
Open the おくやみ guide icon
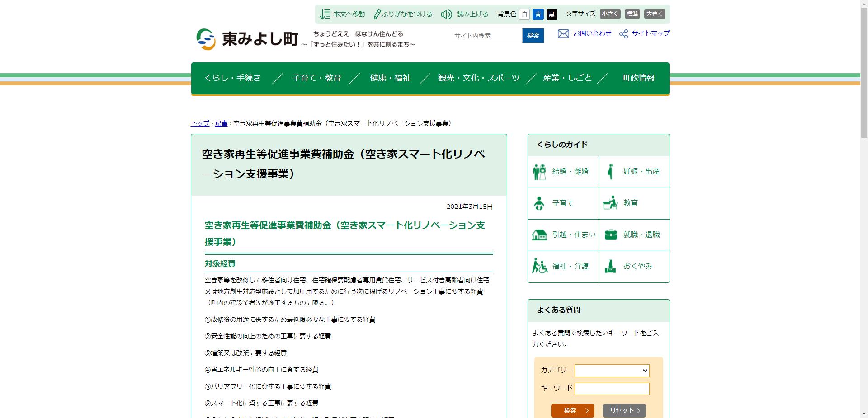[x=610, y=267]
